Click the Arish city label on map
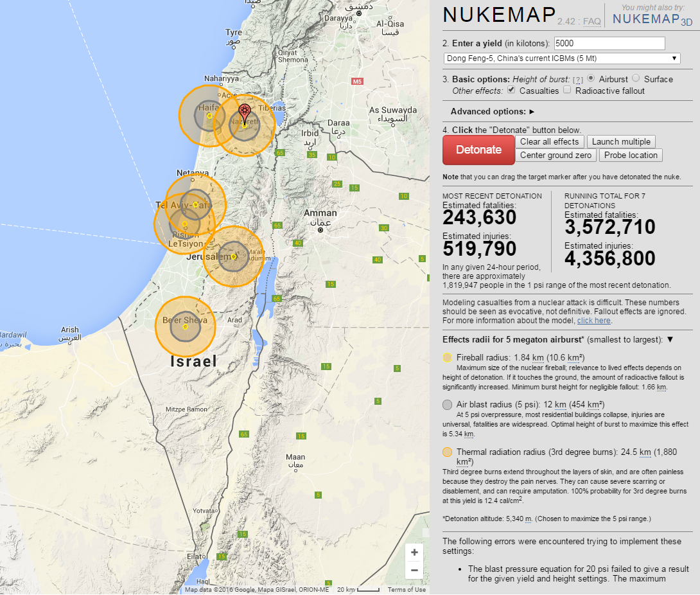Viewport: 700px width, 595px height. 69,330
